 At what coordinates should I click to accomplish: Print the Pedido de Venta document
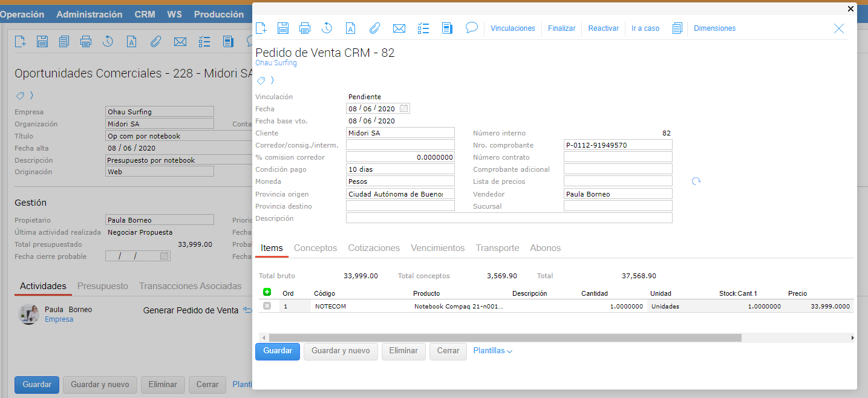(305, 28)
